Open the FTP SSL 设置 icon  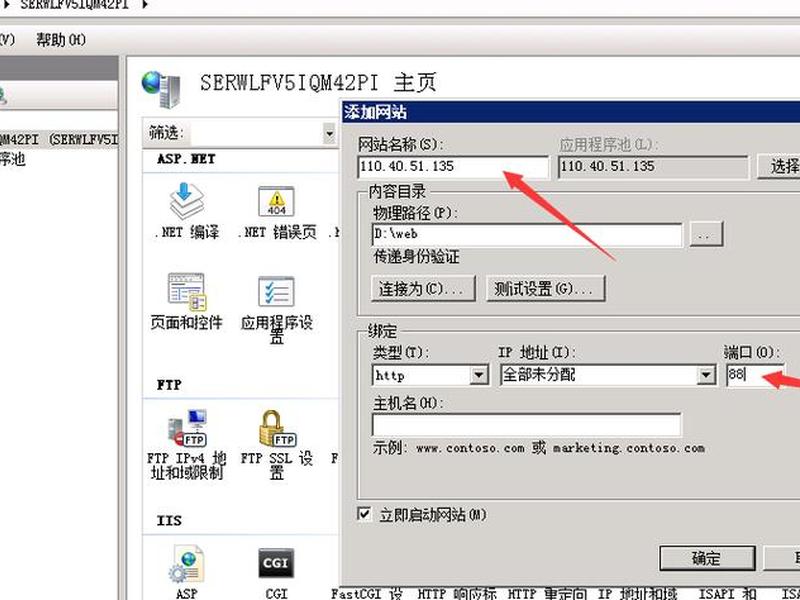pos(276,444)
